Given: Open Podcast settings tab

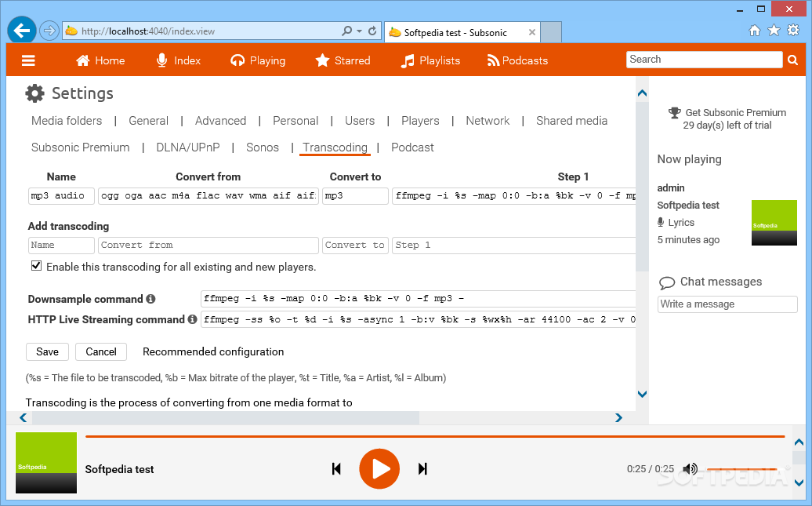Looking at the screenshot, I should point(413,147).
